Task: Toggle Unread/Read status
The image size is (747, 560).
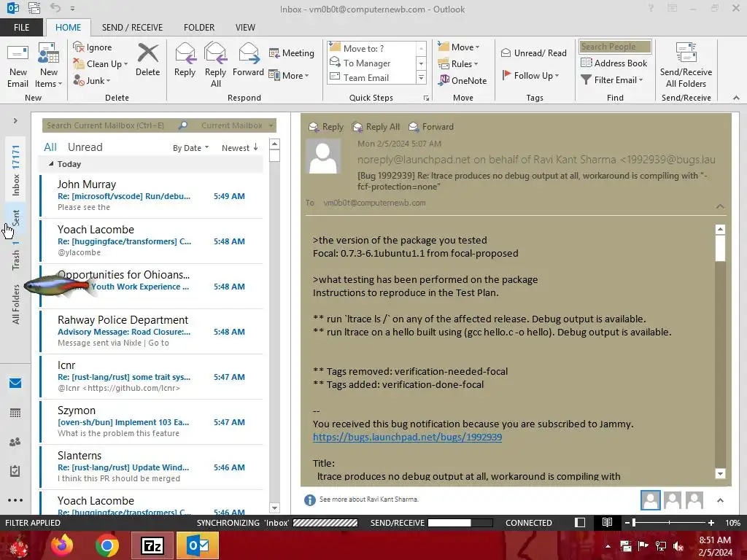Action: (x=534, y=52)
